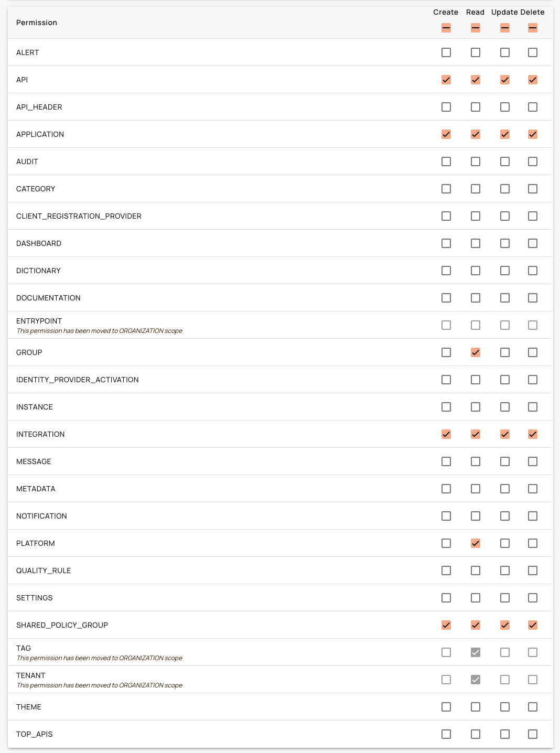This screenshot has height=753, width=560.
Task: Enable Create permission for ALERT
Action: tap(446, 52)
